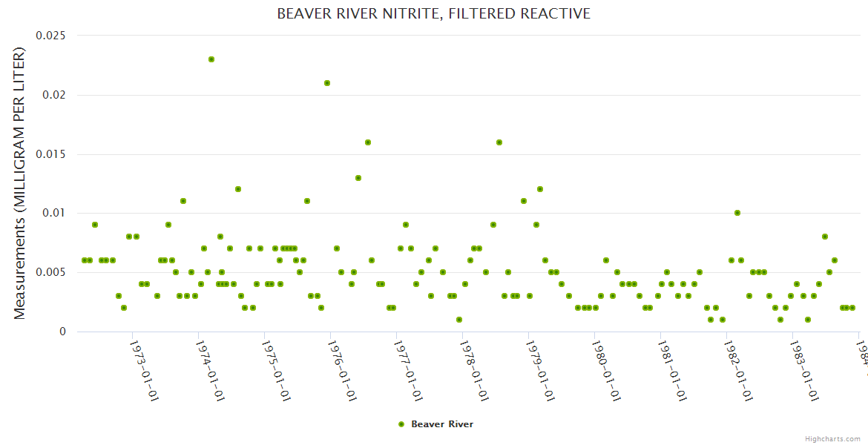868x445 pixels.
Task: Select the last data point at far right
Action: tap(852, 308)
